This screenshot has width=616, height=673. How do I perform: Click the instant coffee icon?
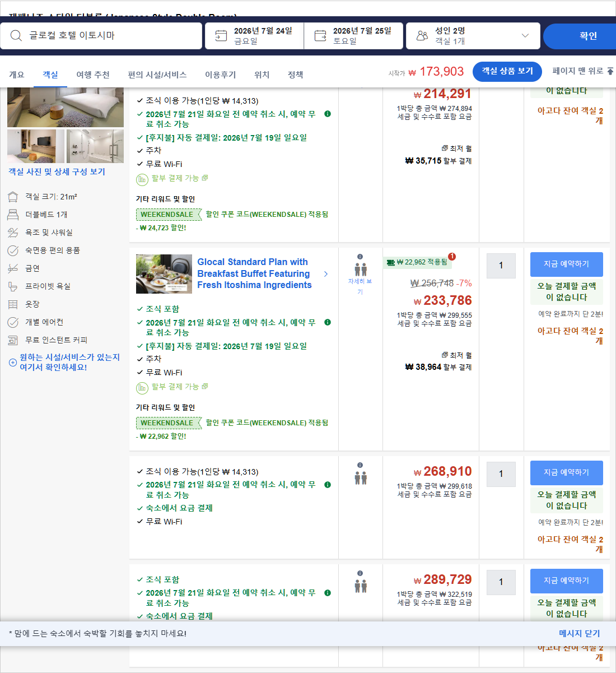coord(13,340)
